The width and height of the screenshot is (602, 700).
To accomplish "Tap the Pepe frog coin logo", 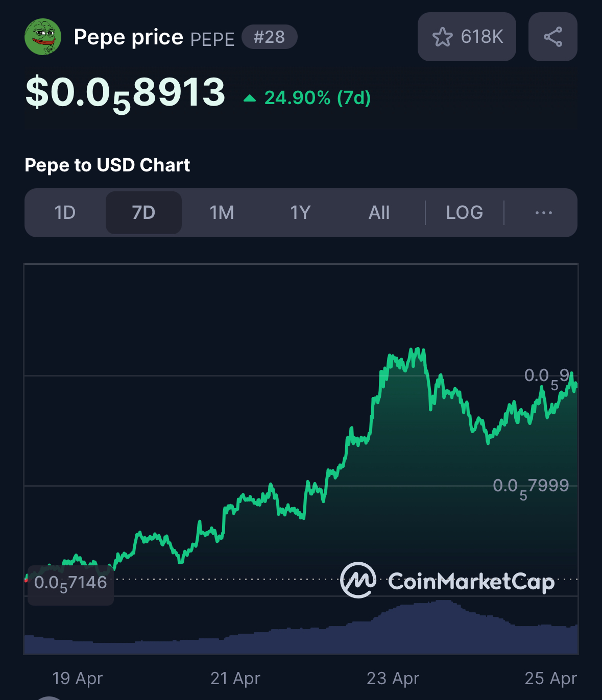I will click(x=43, y=37).
